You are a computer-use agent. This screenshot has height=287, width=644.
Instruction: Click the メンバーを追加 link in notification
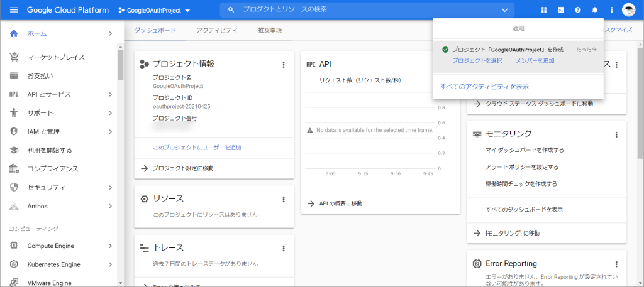[x=535, y=61]
